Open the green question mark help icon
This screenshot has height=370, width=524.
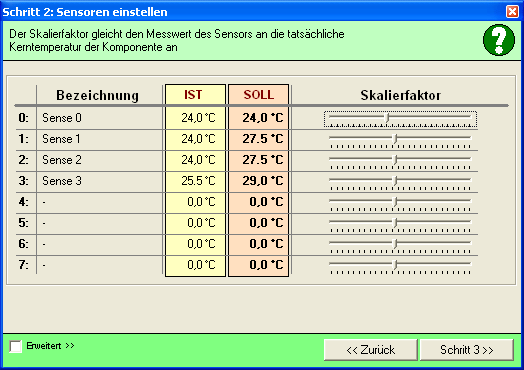pos(499,39)
